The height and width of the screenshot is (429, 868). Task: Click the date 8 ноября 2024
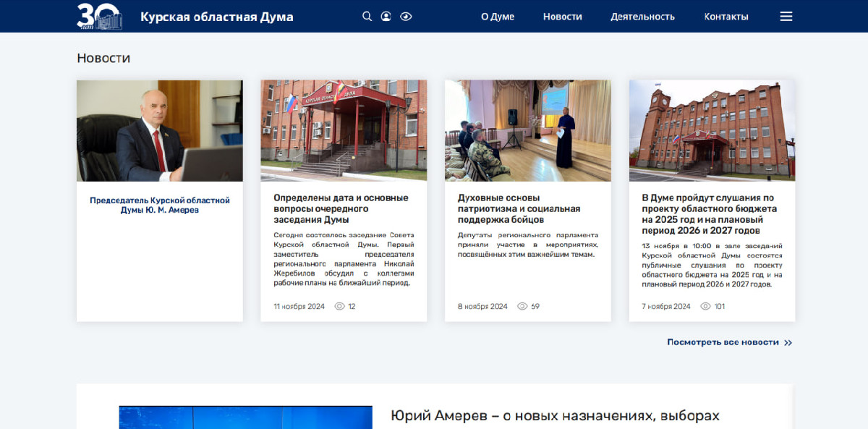click(483, 306)
